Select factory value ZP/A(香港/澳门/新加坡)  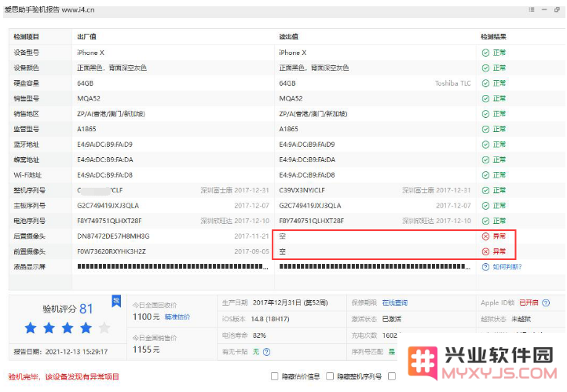[111, 114]
